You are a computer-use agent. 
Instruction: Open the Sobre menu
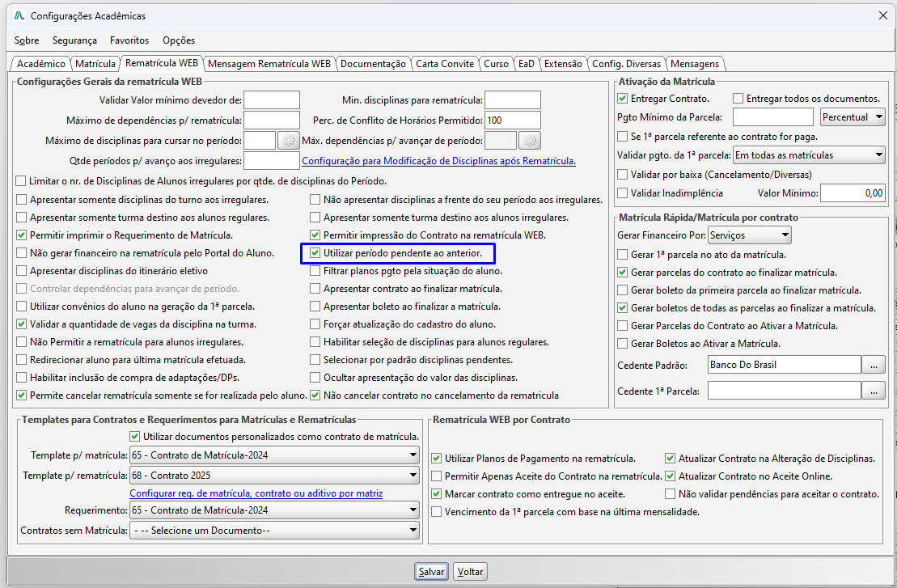point(27,40)
